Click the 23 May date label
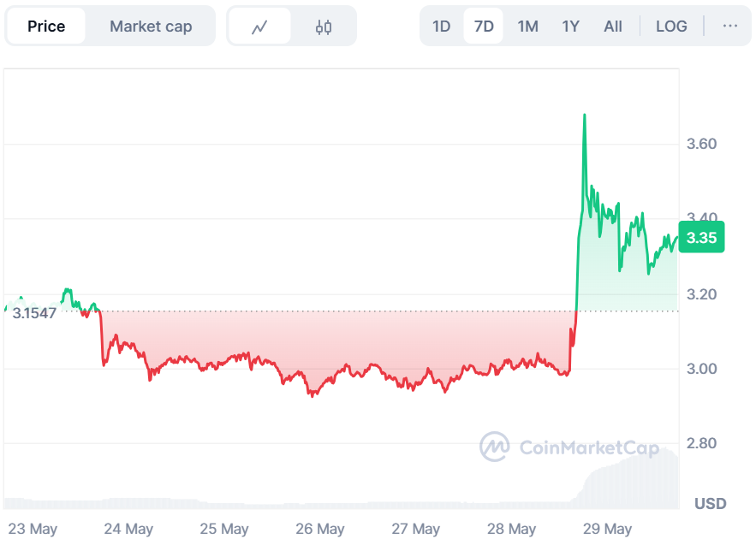 point(32,529)
